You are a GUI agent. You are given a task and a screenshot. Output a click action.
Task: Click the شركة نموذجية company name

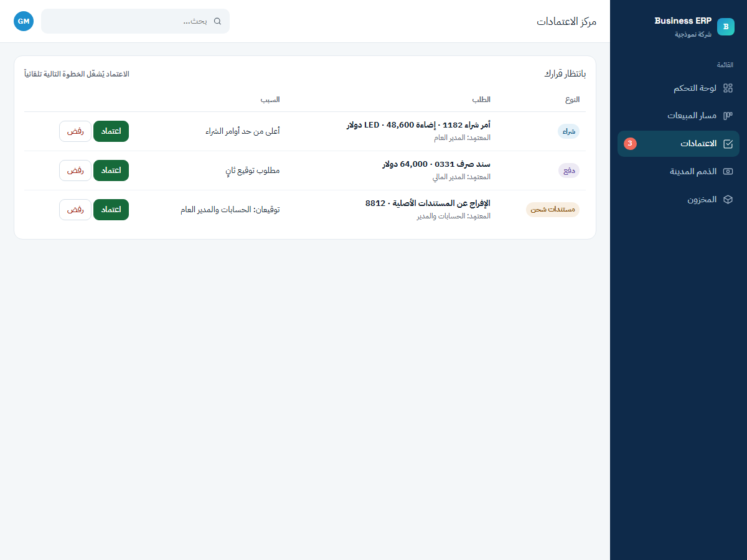coord(693,34)
